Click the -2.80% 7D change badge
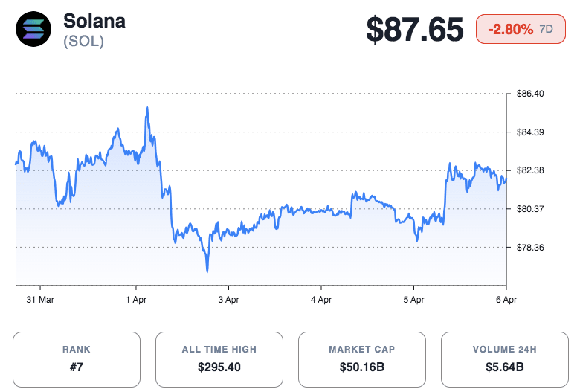The height and width of the screenshot is (392, 580). pyautogui.click(x=522, y=30)
